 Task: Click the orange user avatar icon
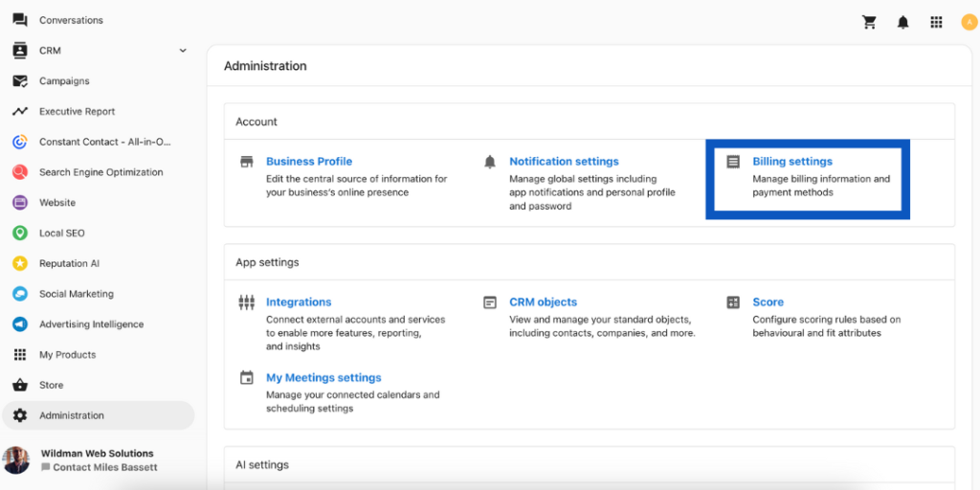tap(969, 22)
